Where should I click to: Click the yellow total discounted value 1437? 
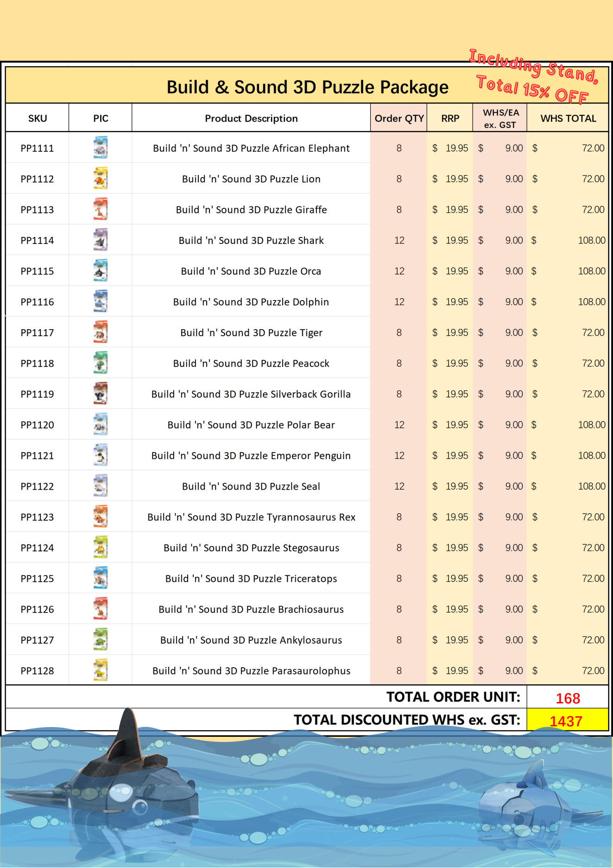click(x=566, y=721)
